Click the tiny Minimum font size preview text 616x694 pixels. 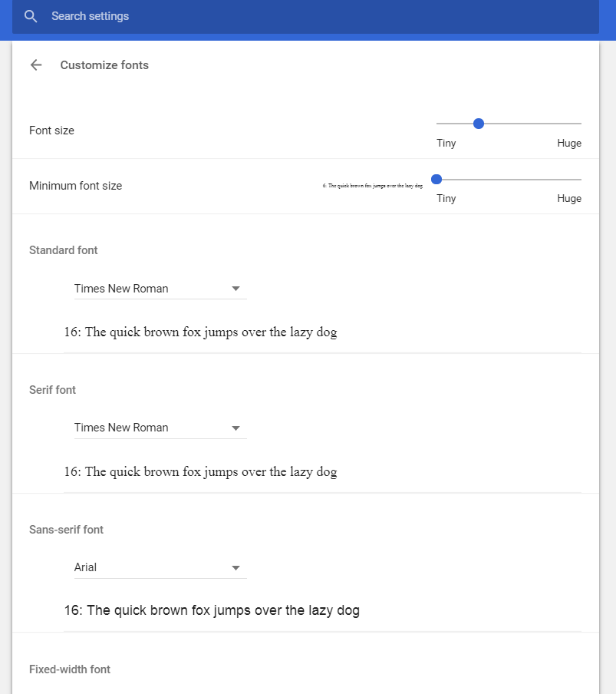tap(373, 186)
